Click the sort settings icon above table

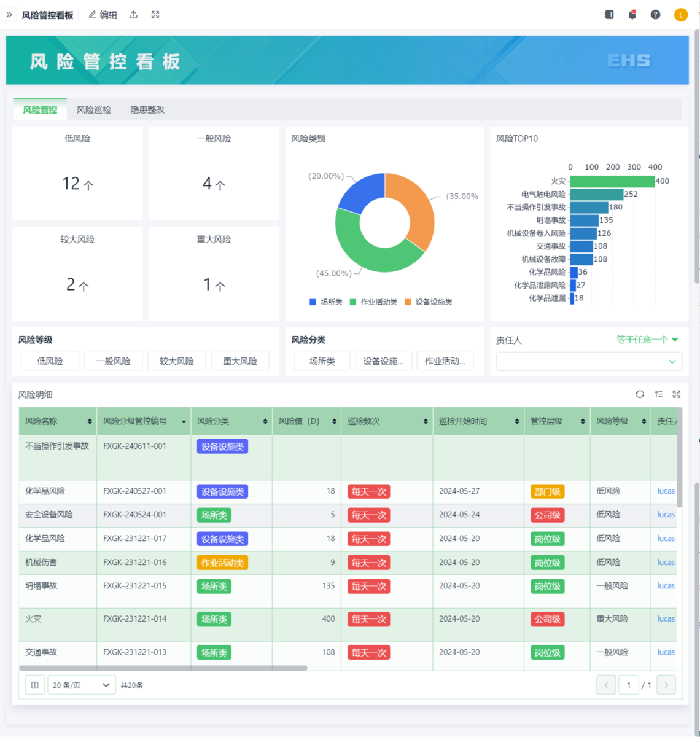(658, 394)
